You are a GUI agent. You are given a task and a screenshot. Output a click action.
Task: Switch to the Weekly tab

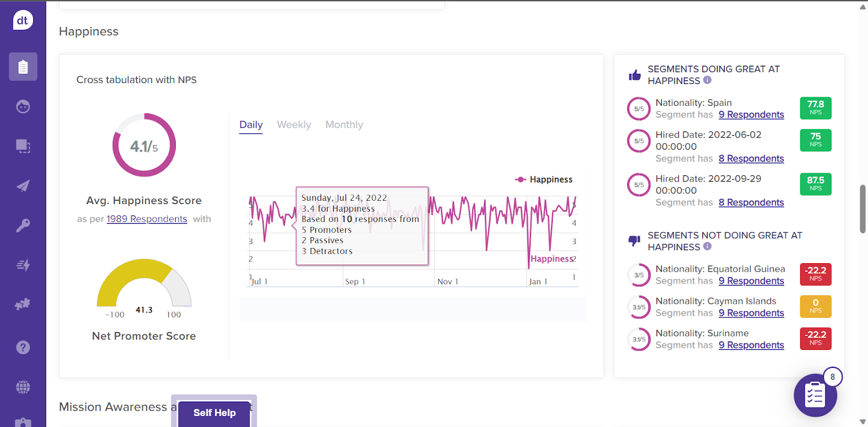click(293, 125)
